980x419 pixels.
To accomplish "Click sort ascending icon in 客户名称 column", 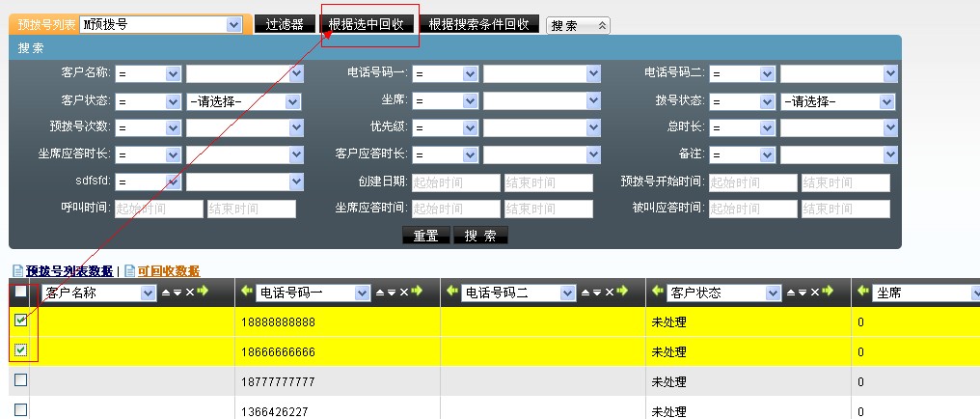I will click(x=165, y=293).
